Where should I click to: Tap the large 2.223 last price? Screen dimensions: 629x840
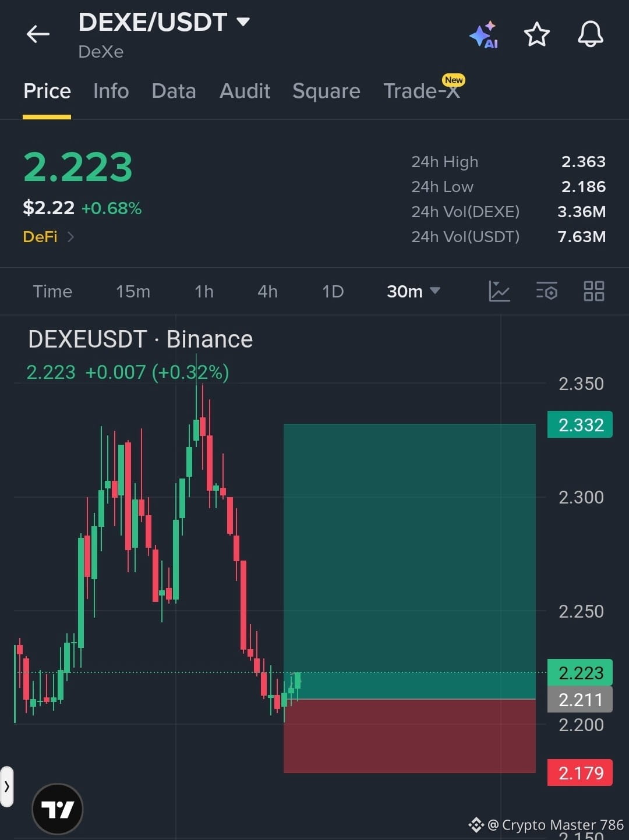pos(78,167)
